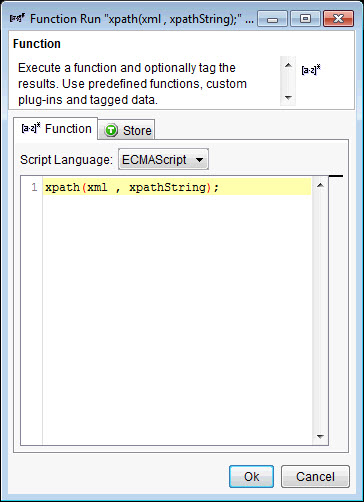
Task: Click the green Store tab icon
Action: coord(111,130)
